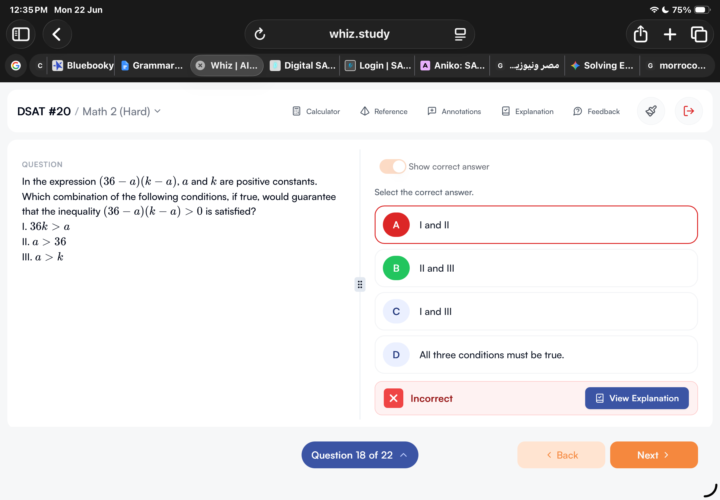Click the DSAT #20 title
The width and height of the screenshot is (720, 500).
point(44,112)
